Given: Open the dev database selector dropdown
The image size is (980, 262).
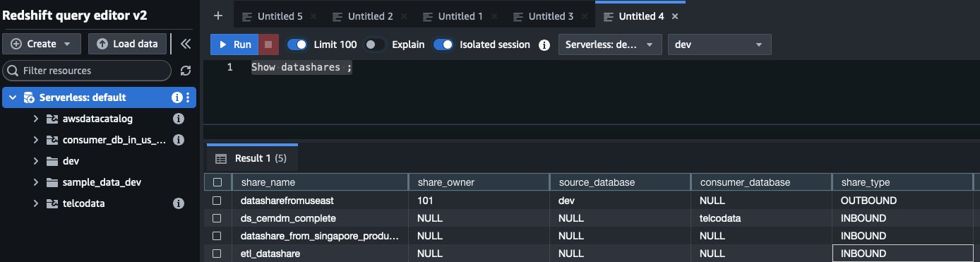Looking at the screenshot, I should (x=719, y=44).
